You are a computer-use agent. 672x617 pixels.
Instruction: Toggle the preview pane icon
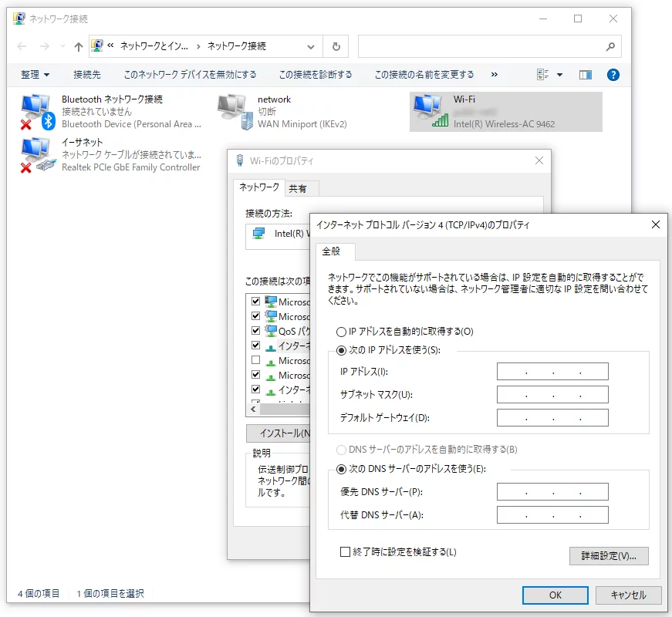point(586,75)
